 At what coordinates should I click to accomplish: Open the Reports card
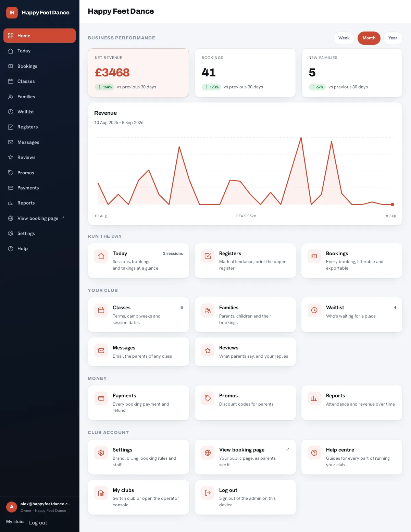click(352, 403)
